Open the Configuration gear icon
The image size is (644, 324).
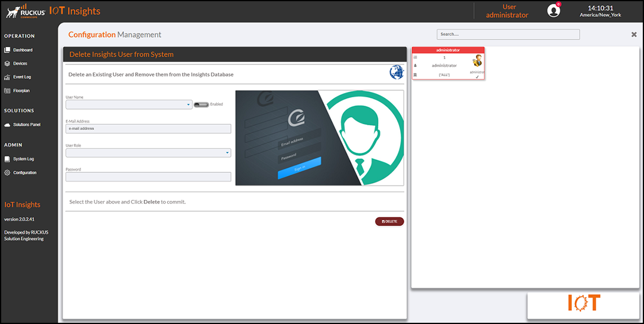pyautogui.click(x=7, y=172)
